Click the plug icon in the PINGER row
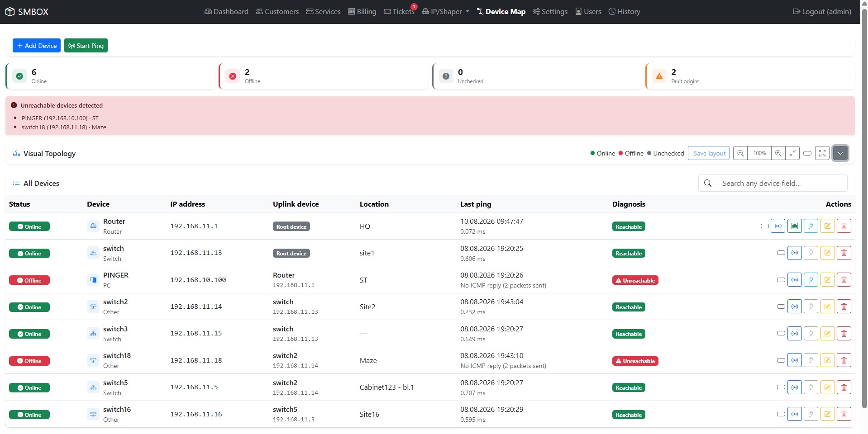This screenshot has height=434, width=868. pos(811,280)
